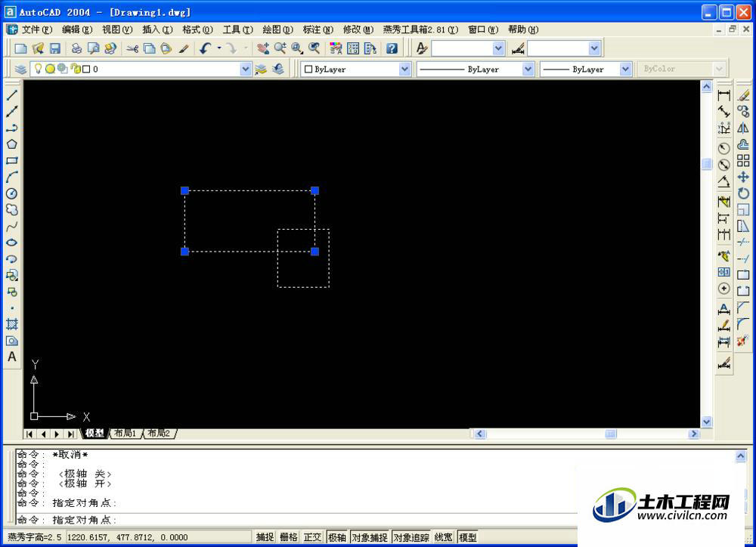The width and height of the screenshot is (756, 547).
Task: Select the Hatch tool
Action: [x=12, y=324]
